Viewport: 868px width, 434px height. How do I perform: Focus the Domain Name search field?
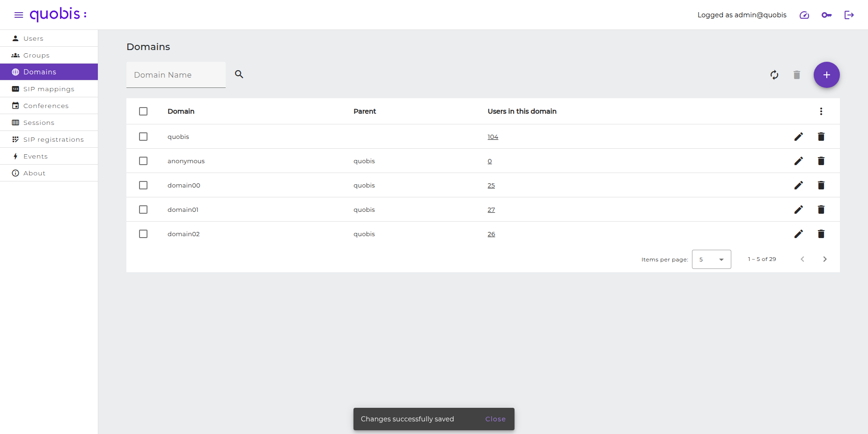(x=176, y=75)
